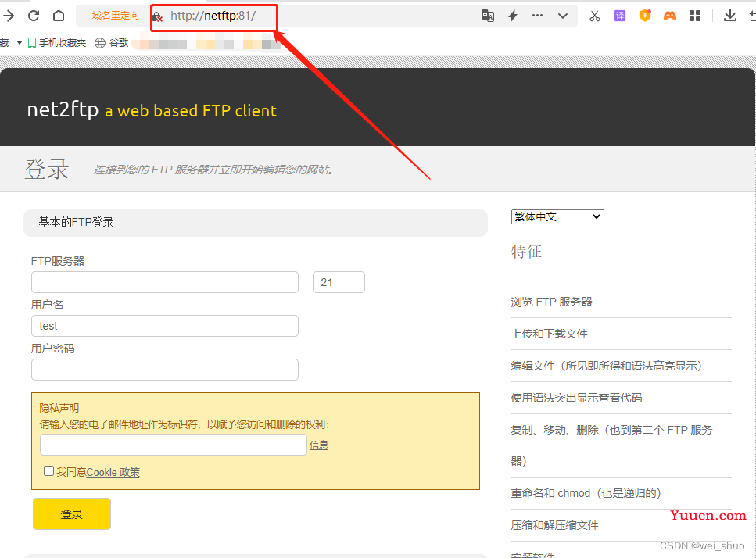Go to the browser home page icon

[59, 16]
